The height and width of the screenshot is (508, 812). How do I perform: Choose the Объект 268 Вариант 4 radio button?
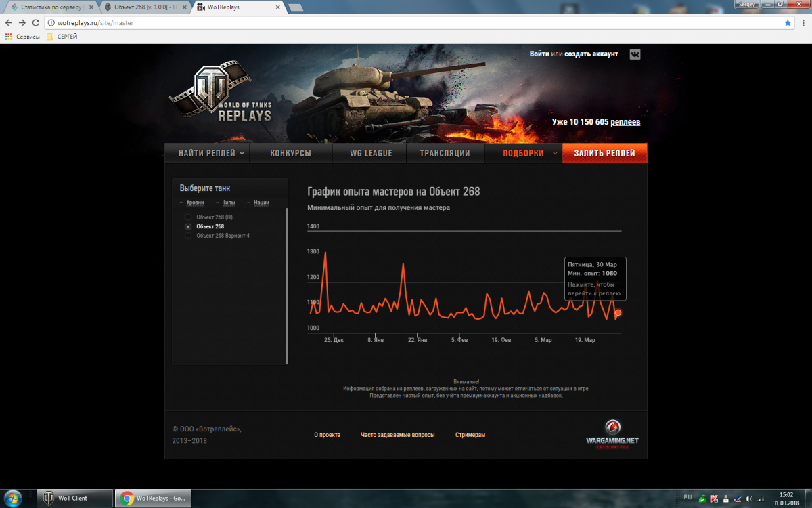[189, 236]
